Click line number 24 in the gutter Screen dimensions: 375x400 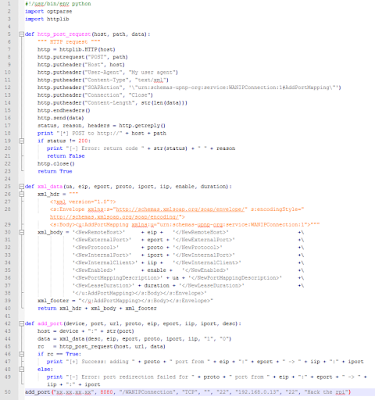click(8, 179)
